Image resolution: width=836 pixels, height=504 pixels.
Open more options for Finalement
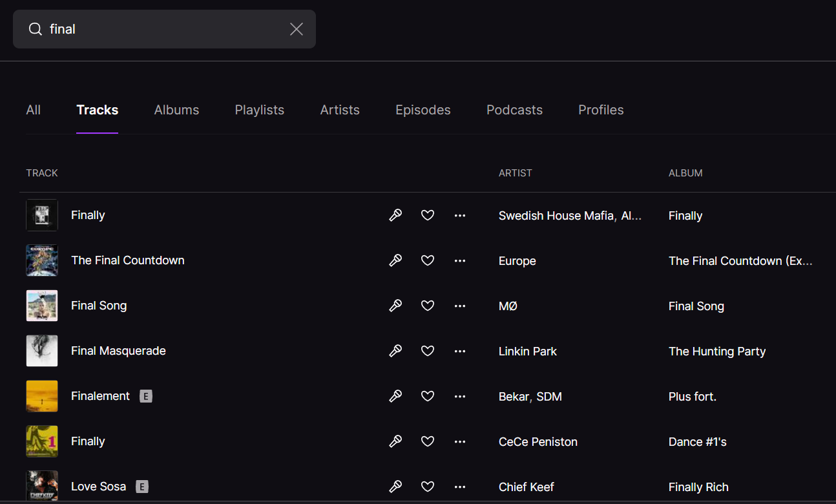(460, 396)
